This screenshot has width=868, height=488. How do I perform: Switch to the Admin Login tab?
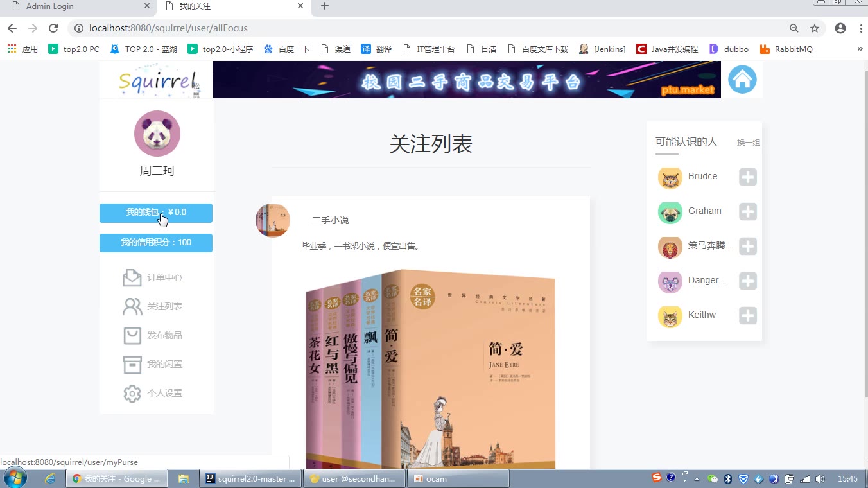click(77, 6)
